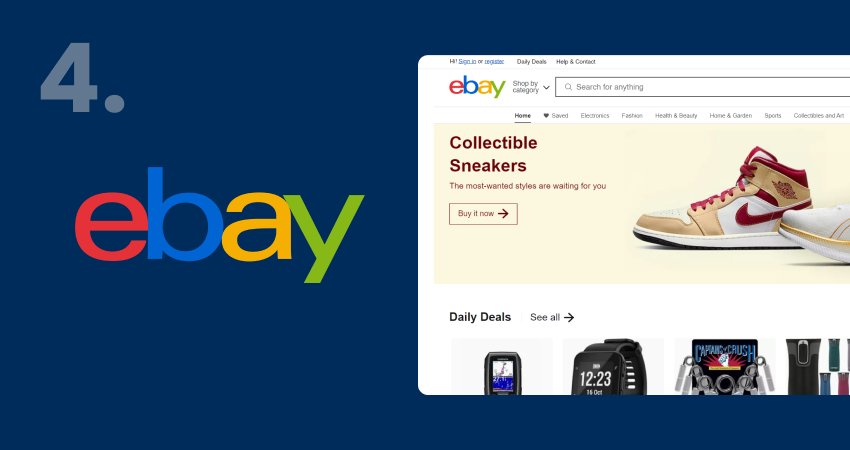
Task: Open the Home tab
Action: tap(523, 115)
